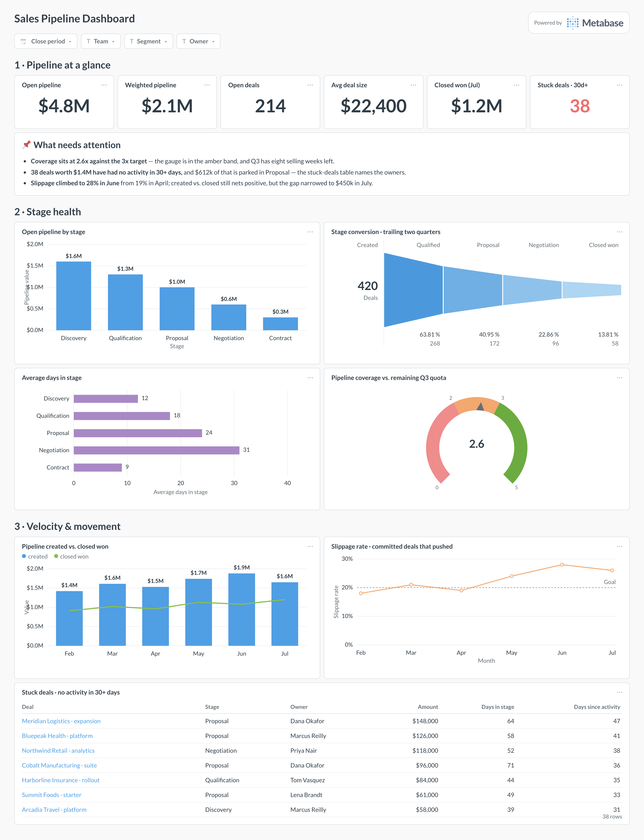This screenshot has width=644, height=840.
Task: Click the Qualification bar in Open pipeline by stage
Action: coord(125,302)
